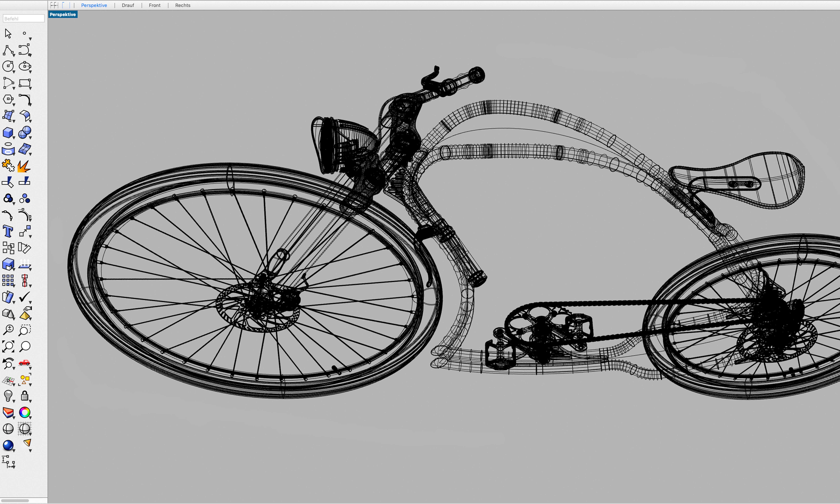Switch to single viewport layout icon
This screenshot has height=504, width=840.
[66, 5]
